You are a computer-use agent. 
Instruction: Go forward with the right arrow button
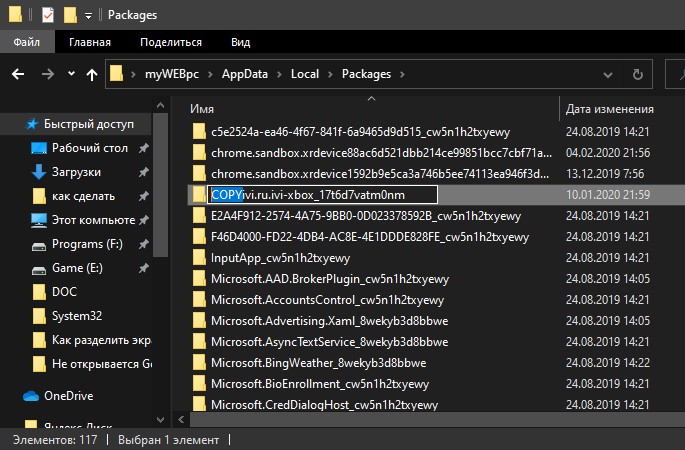pos(48,74)
